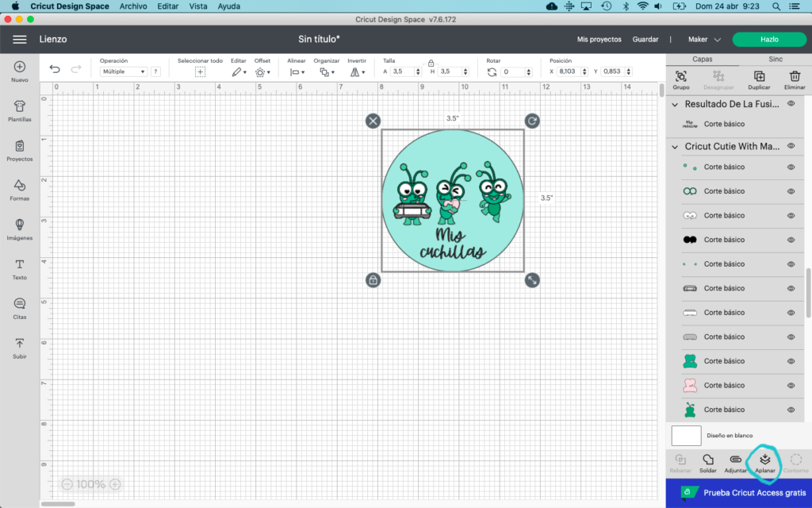Switch to the Capas tab

point(703,59)
